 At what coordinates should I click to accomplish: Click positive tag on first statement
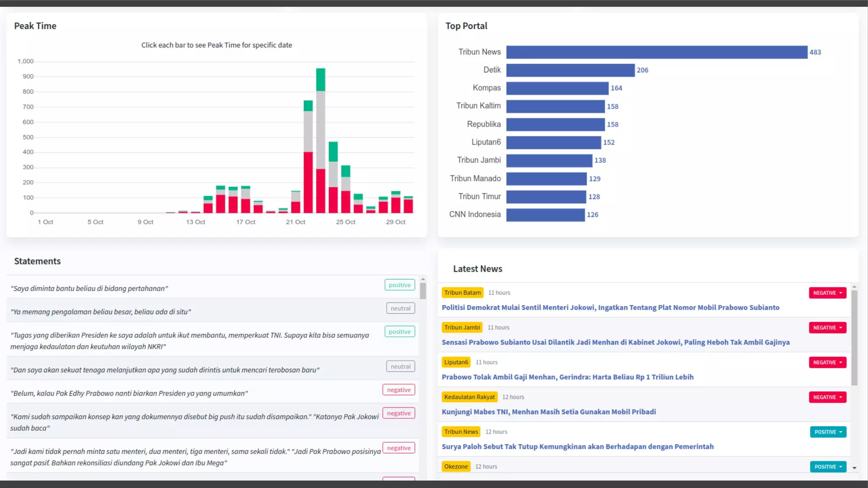399,285
